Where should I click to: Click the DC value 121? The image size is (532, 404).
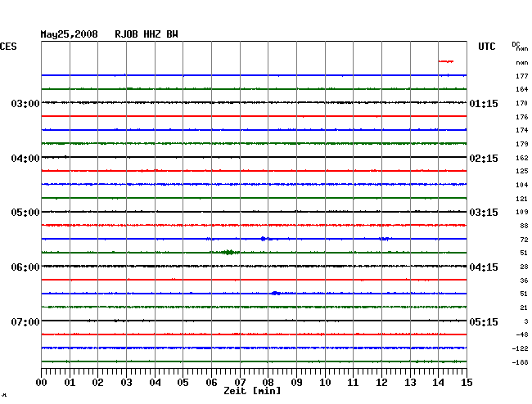pos(522,199)
